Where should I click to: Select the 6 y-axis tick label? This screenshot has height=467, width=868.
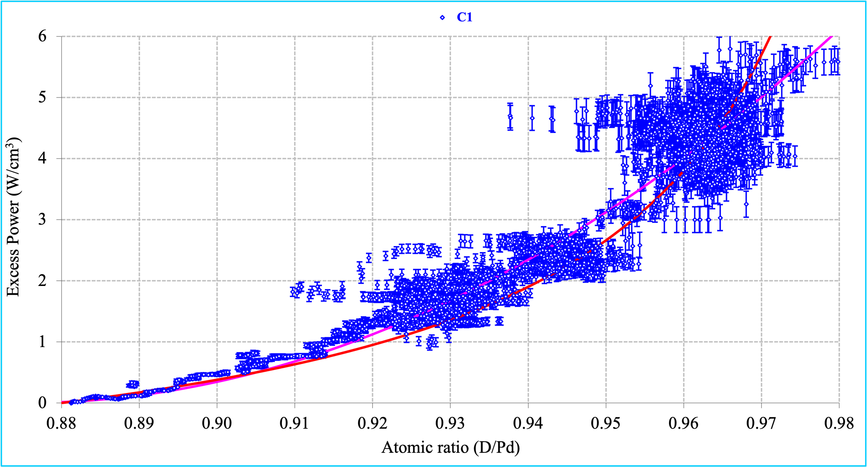click(x=42, y=36)
